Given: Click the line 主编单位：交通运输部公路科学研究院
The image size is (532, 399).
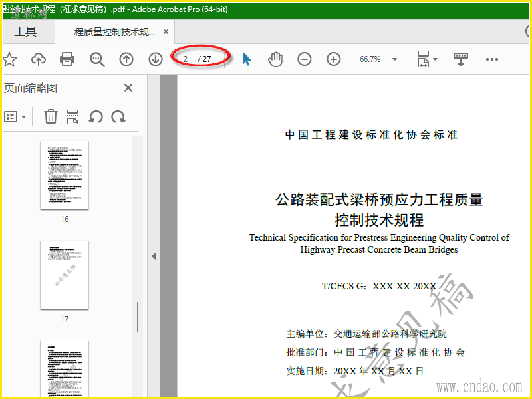Looking at the screenshot, I should point(366,334).
